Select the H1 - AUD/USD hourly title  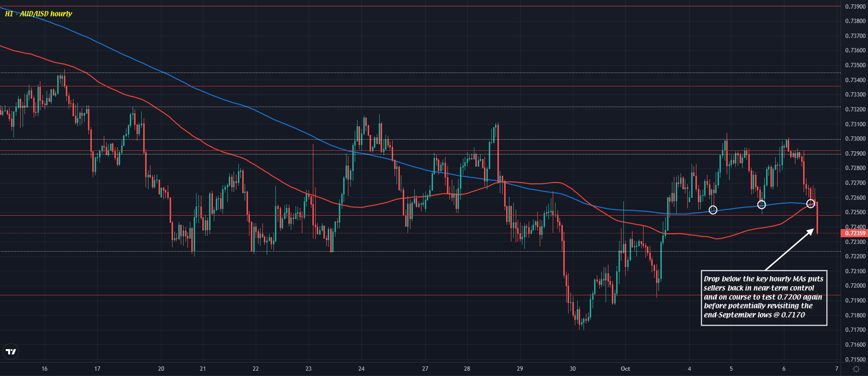[38, 13]
